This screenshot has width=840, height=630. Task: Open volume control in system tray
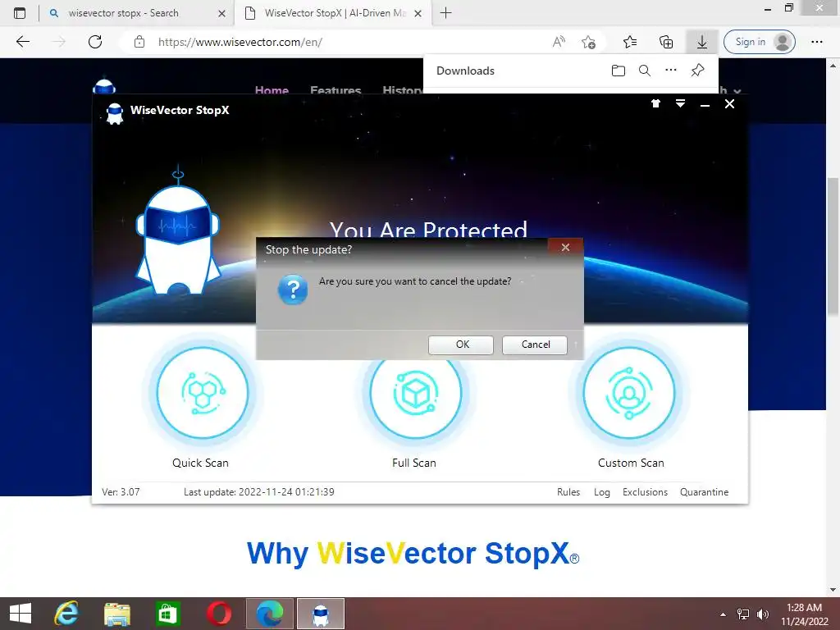click(x=762, y=614)
